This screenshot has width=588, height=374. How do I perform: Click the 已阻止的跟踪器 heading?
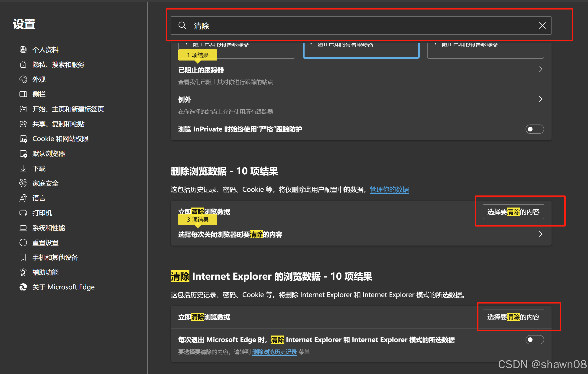[x=201, y=70]
